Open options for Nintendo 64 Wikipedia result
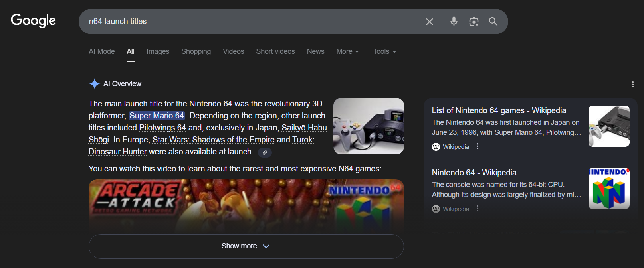 tap(478, 209)
